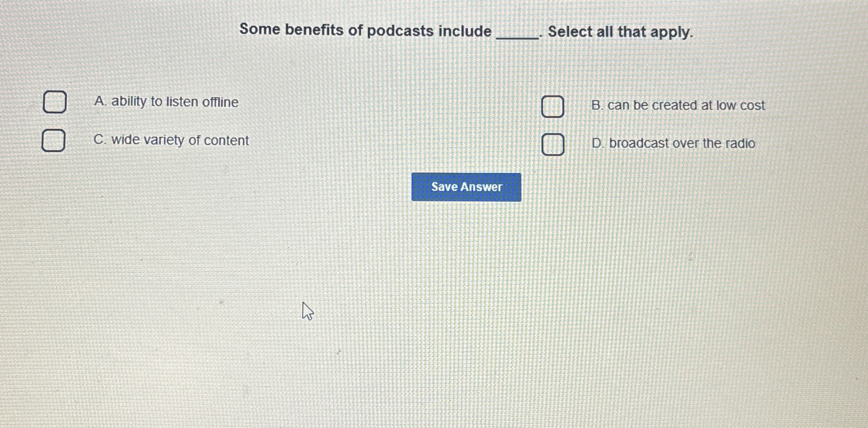Screen dimensions: 868x428
Task: Click the letter 'C.' option marker
Action: pos(100,139)
